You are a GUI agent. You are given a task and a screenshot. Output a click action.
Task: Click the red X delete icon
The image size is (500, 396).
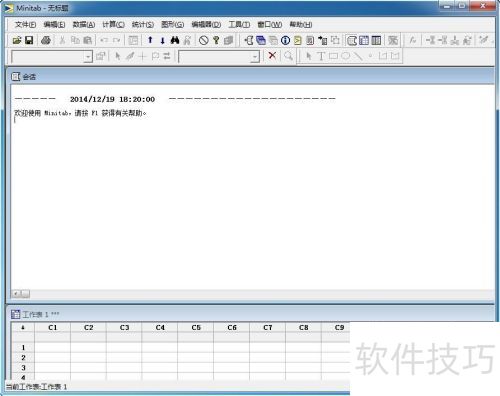tap(272, 55)
